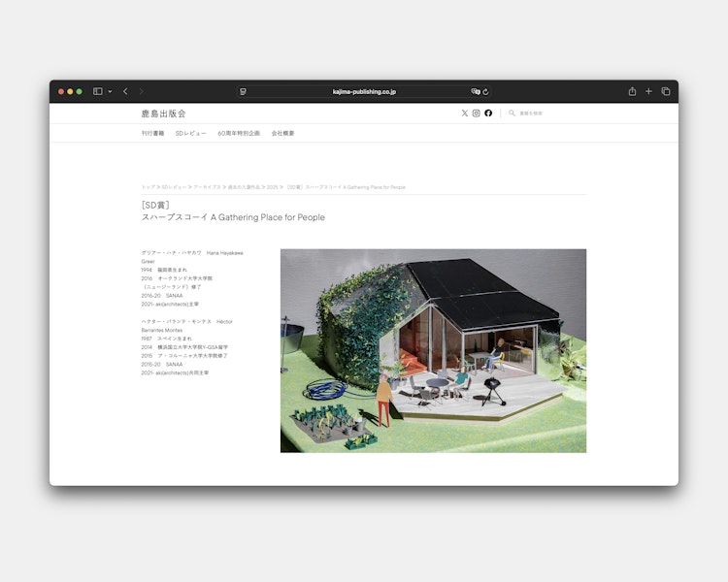Expand the sidebar dropdown arrow
Image resolution: width=728 pixels, height=582 pixels.
pos(110,91)
